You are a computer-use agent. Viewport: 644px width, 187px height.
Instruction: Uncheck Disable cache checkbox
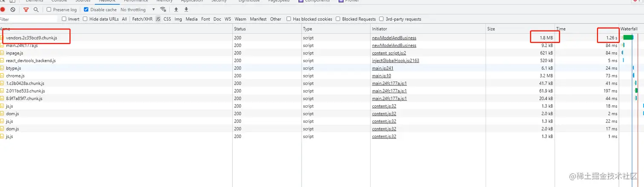click(x=86, y=9)
